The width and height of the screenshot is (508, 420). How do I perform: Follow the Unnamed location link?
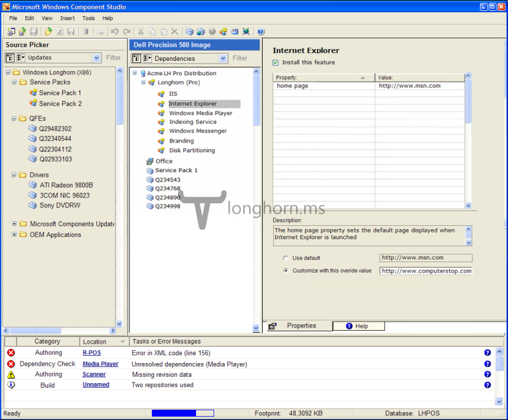click(96, 384)
